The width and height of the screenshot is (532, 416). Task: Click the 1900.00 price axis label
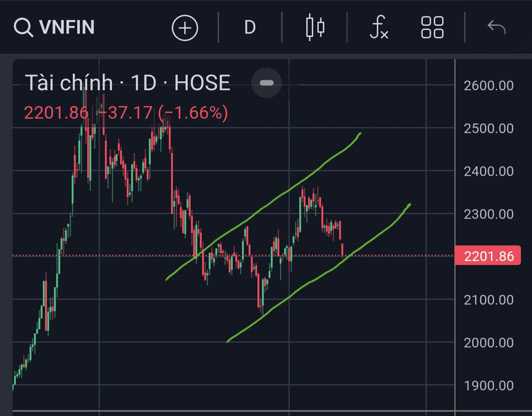coord(489,385)
